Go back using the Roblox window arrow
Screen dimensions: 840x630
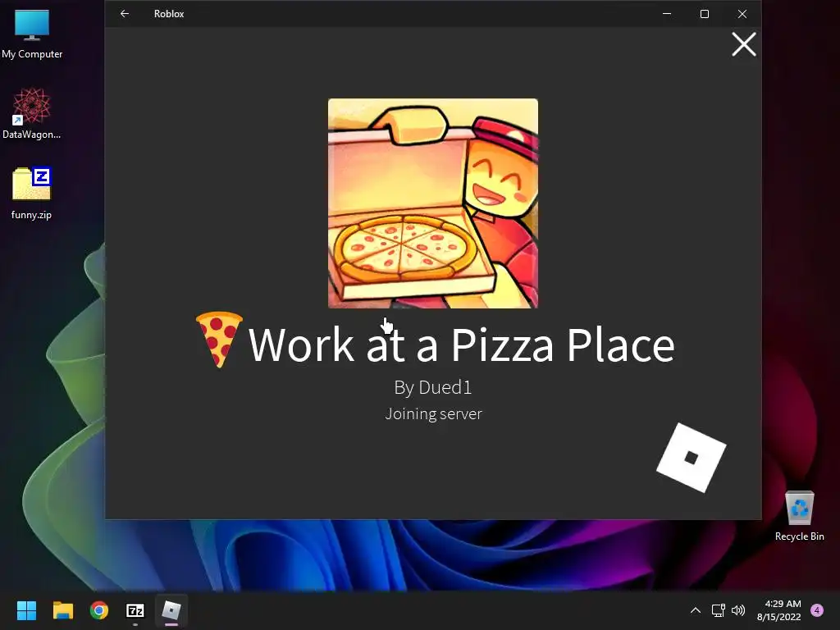click(125, 14)
